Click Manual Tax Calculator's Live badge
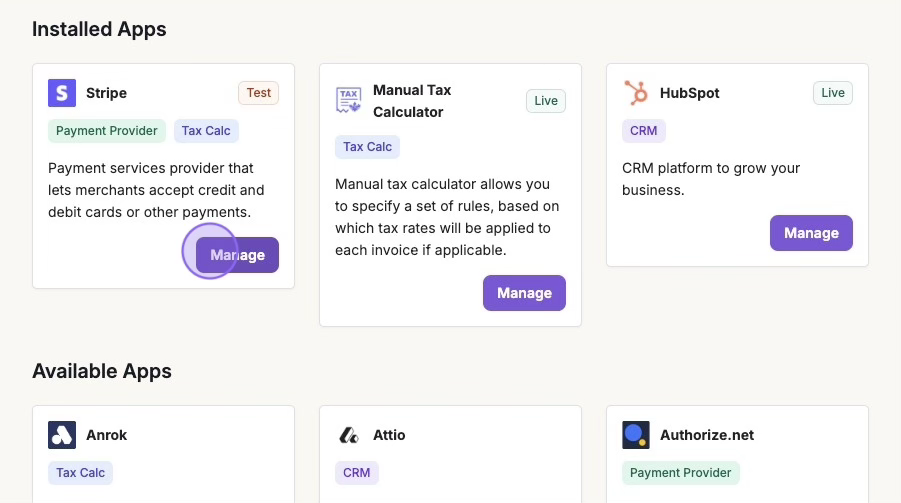Image resolution: width=901 pixels, height=503 pixels. [546, 100]
